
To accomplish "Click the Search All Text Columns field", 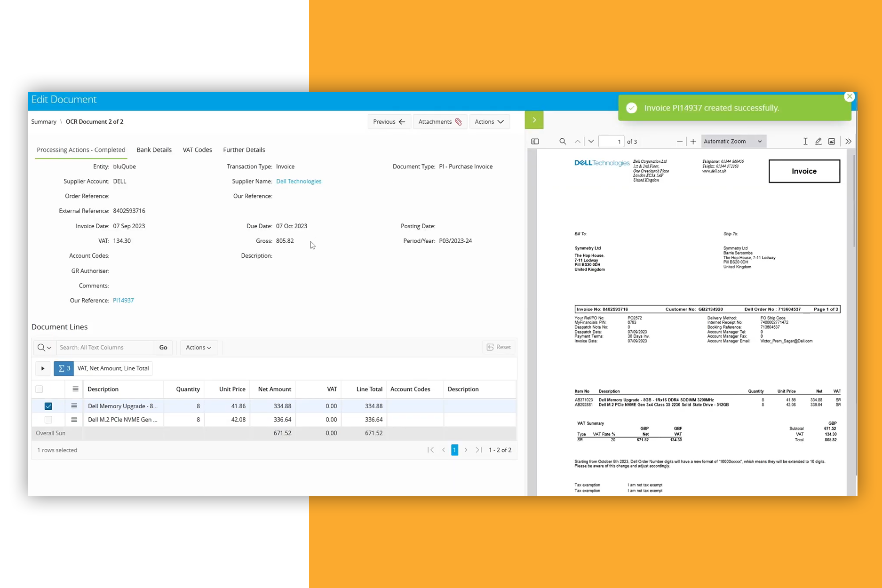I will coord(105,348).
